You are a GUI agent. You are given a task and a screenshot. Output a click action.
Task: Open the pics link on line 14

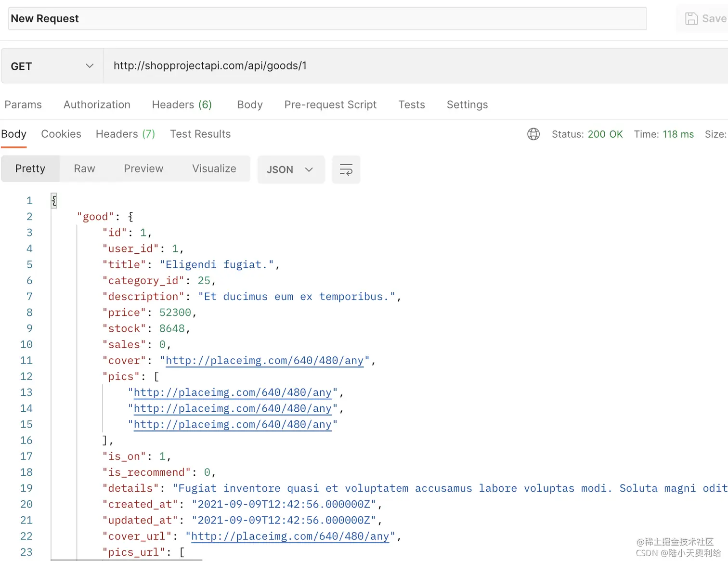(233, 408)
